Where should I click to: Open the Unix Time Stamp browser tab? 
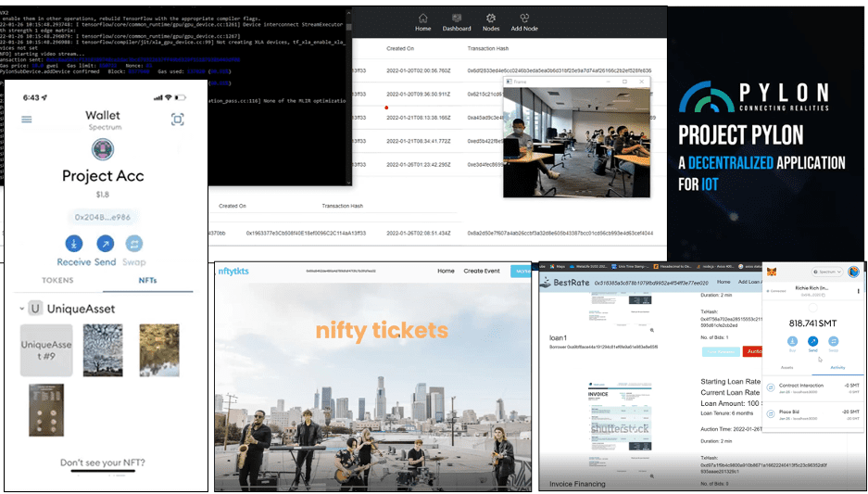click(630, 266)
